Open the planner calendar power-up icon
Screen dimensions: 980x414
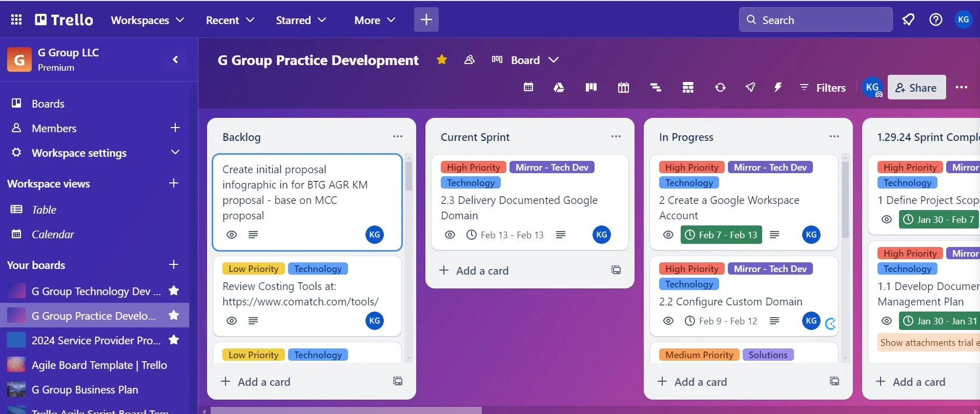click(623, 87)
